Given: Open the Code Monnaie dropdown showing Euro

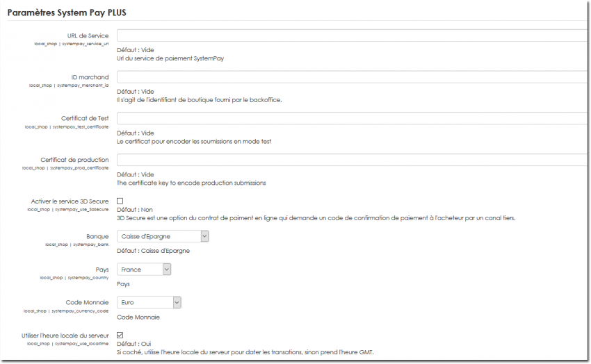Looking at the screenshot, I should point(149,303).
